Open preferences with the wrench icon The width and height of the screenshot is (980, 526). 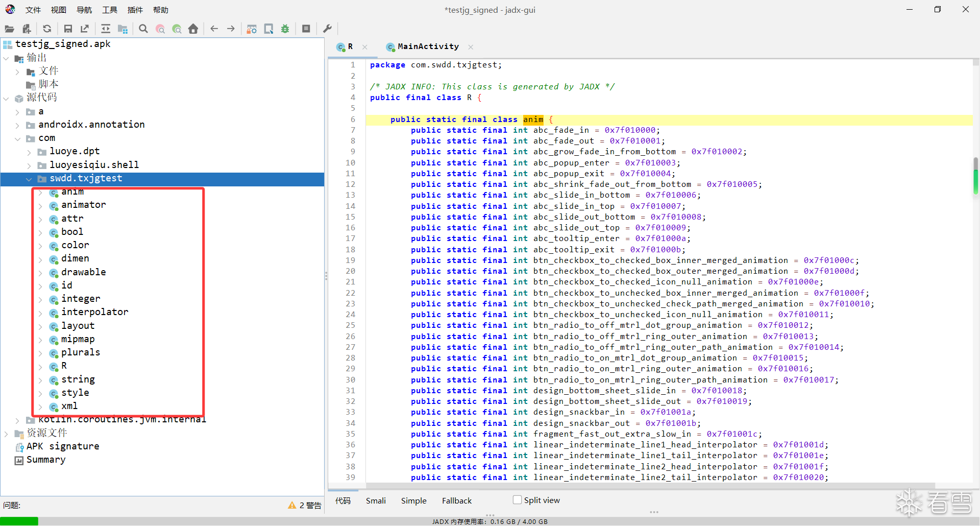click(x=328, y=29)
